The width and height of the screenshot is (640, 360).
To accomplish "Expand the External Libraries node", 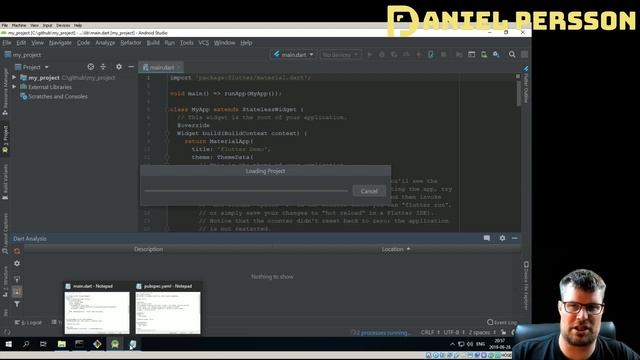I will (x=14, y=87).
